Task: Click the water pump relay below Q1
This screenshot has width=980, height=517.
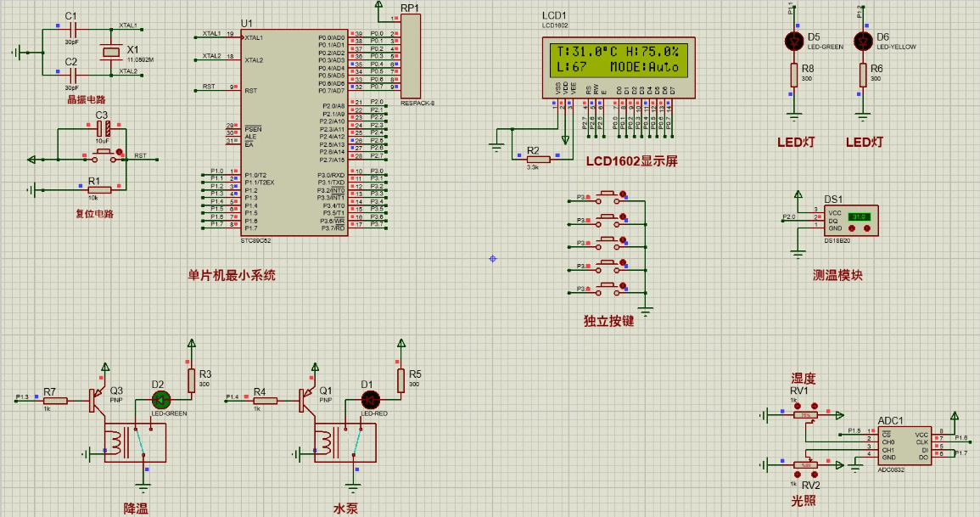Action: (x=344, y=442)
